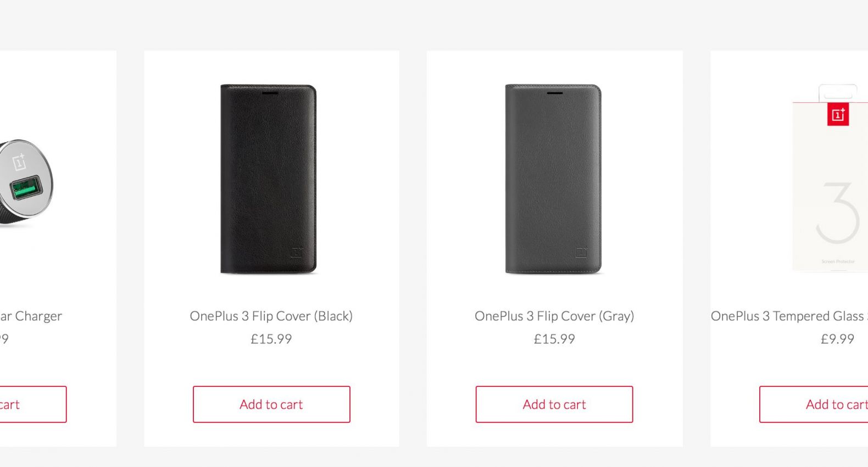Screen dimensions: 868x467
Task: Add the OnePlus 3 Flip Cover (Gray) to cart
Action: [x=554, y=404]
